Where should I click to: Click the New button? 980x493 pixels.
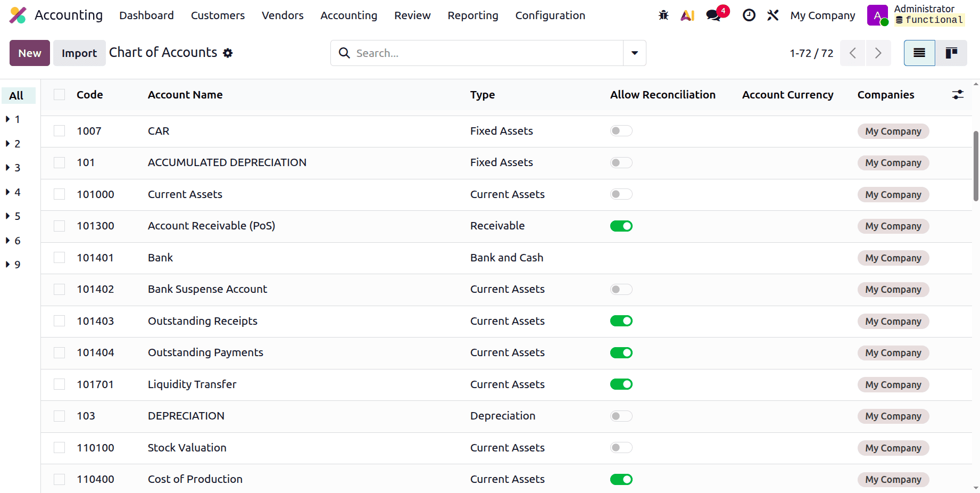click(x=30, y=53)
